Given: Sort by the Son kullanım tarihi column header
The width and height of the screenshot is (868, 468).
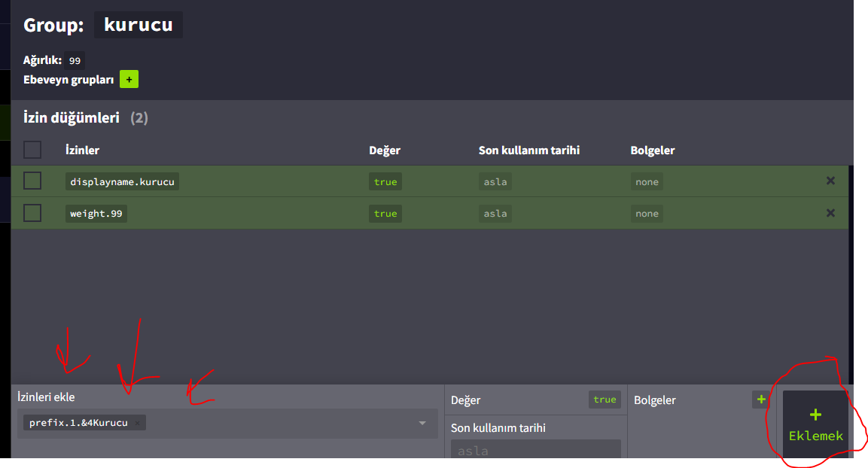Looking at the screenshot, I should [x=529, y=150].
